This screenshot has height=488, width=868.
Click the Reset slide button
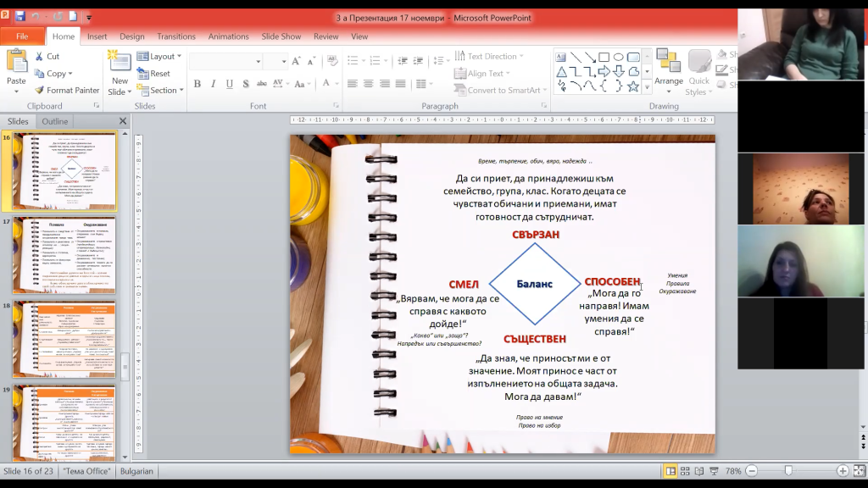coord(153,74)
